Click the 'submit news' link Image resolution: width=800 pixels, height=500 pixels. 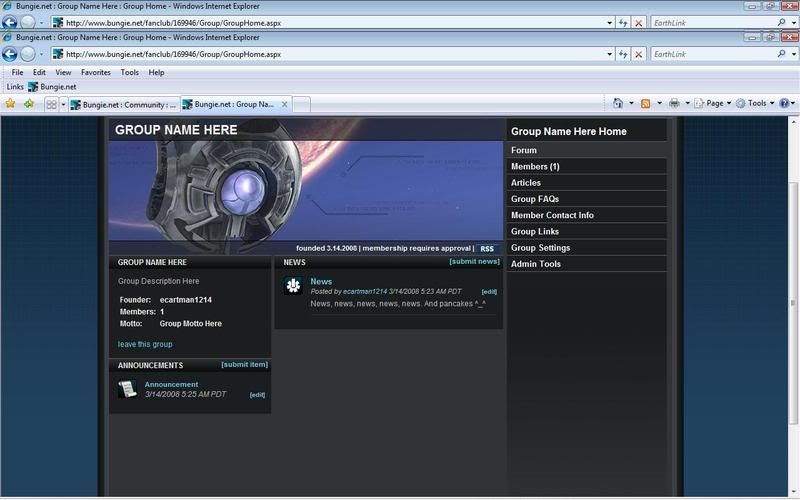point(474,262)
